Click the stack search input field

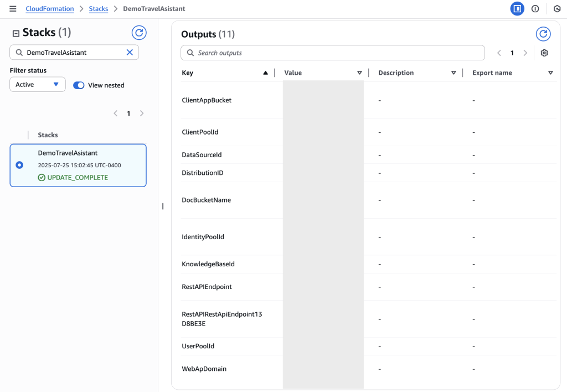(74, 53)
